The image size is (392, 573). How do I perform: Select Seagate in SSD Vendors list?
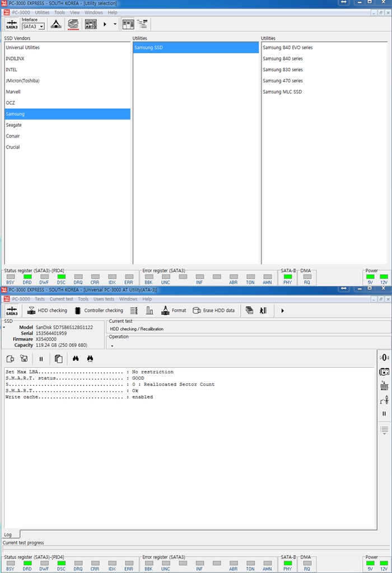point(68,125)
